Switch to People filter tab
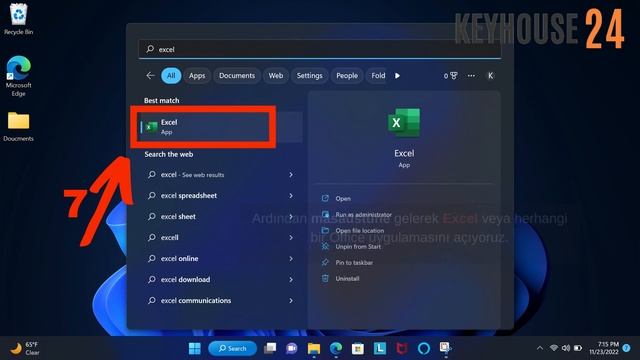 pyautogui.click(x=347, y=76)
